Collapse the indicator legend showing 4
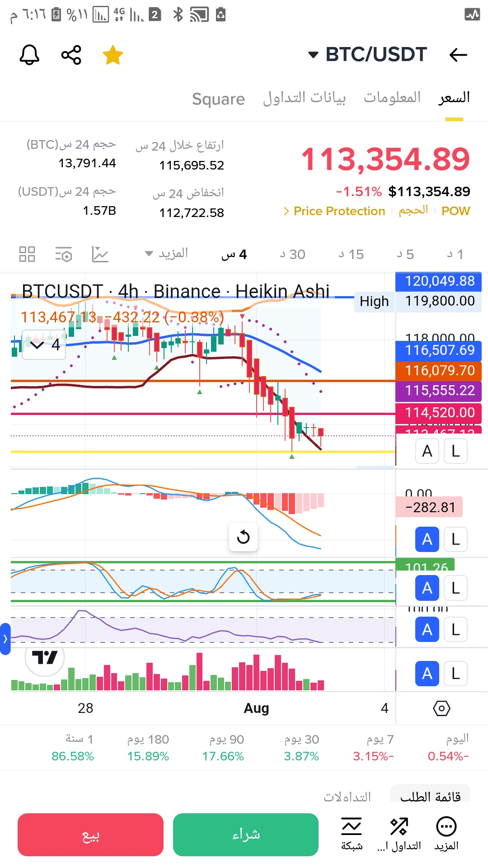 pos(44,345)
